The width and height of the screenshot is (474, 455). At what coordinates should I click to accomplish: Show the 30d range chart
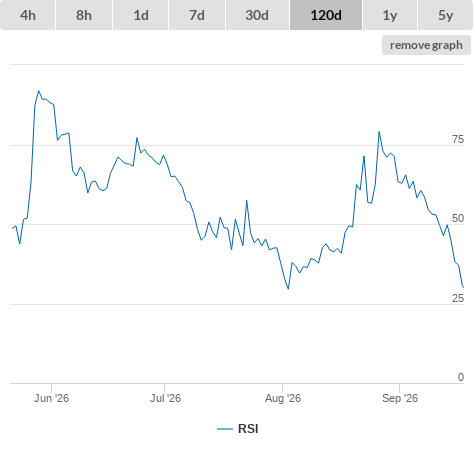[257, 15]
